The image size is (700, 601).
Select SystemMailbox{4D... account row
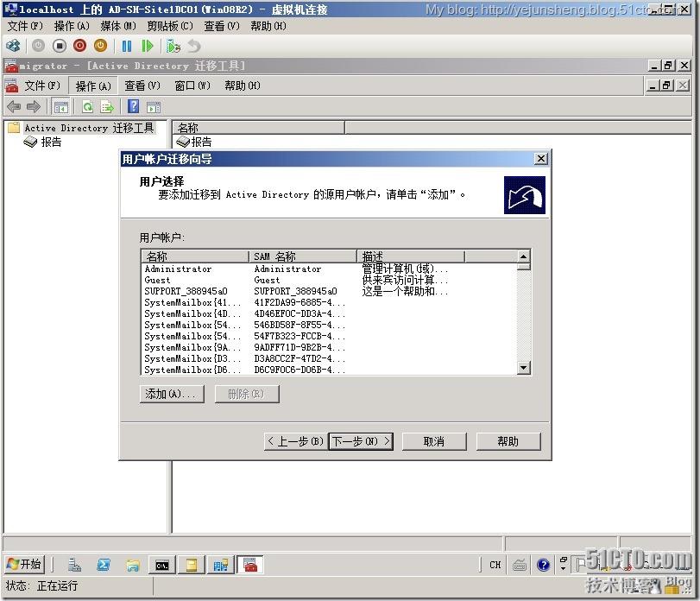329,313
